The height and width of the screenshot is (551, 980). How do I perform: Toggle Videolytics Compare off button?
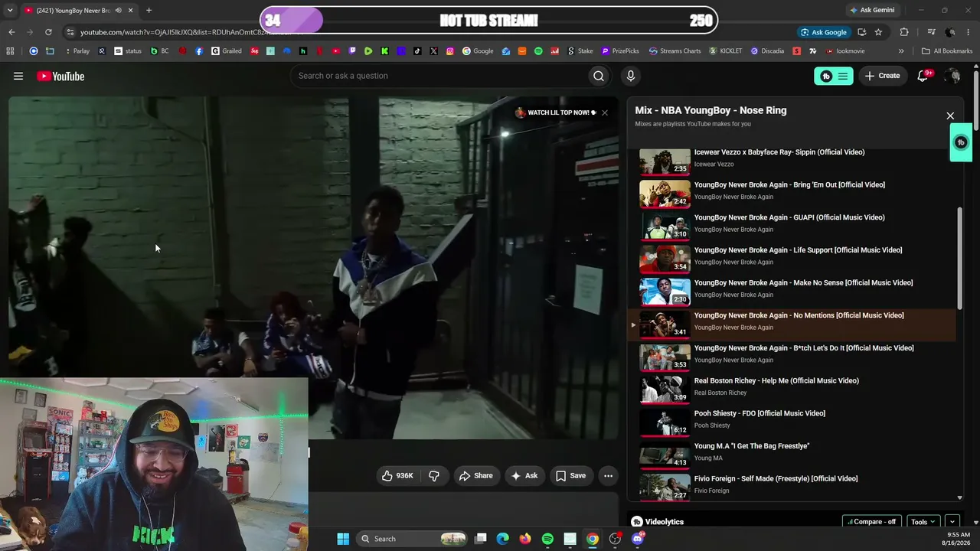click(871, 522)
